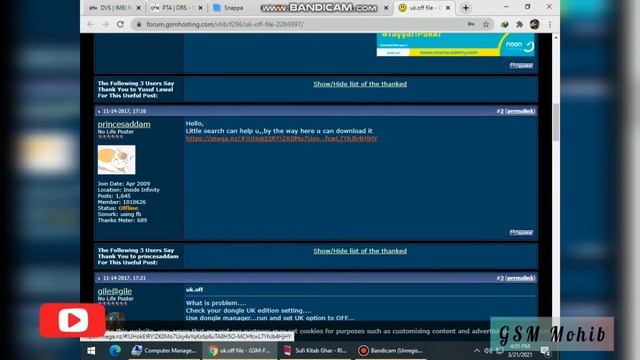Switch to the Snappa browser tab
Screen dimensions: 640x360
pos(229,8)
